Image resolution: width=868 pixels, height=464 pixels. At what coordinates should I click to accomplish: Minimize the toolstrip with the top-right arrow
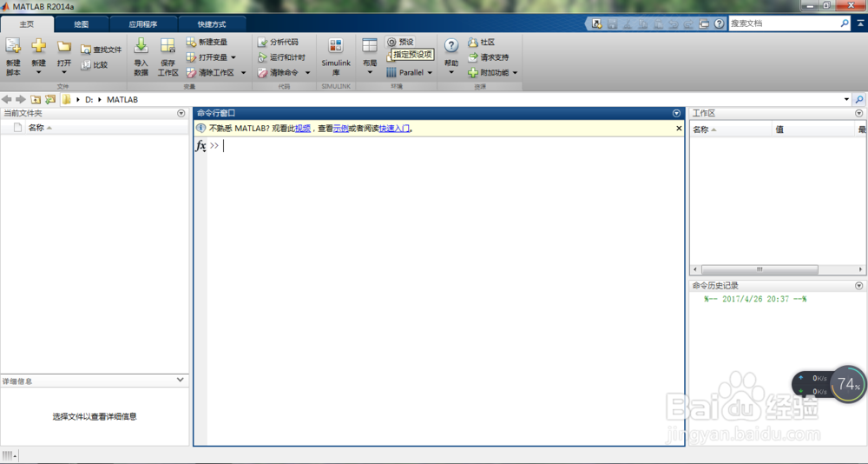coord(860,23)
